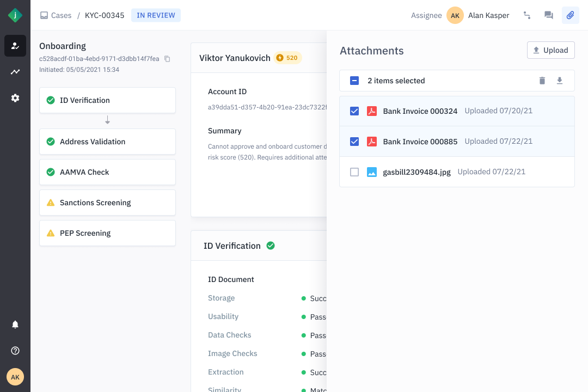
Task: Uncheck Bank Invoice 000324 checkbox
Action: (x=354, y=111)
